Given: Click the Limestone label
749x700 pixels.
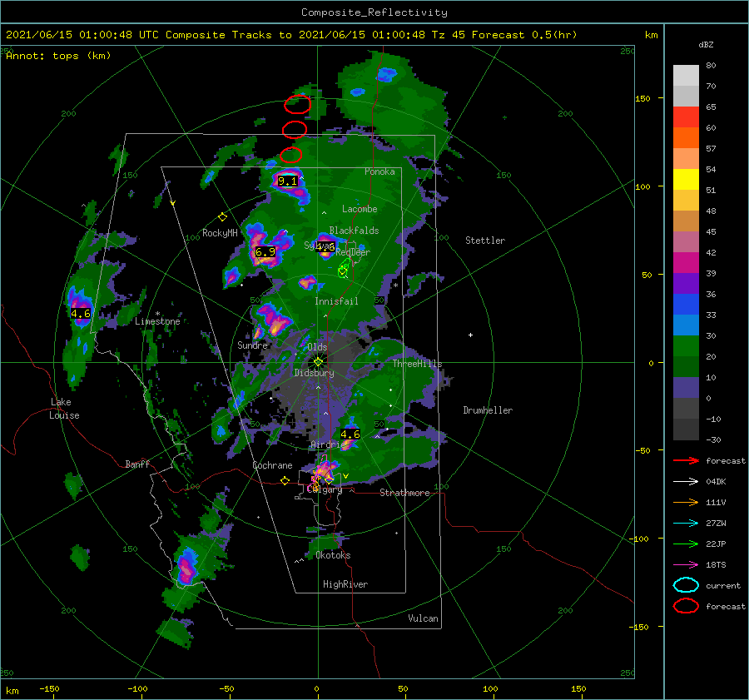Looking at the screenshot, I should (157, 321).
